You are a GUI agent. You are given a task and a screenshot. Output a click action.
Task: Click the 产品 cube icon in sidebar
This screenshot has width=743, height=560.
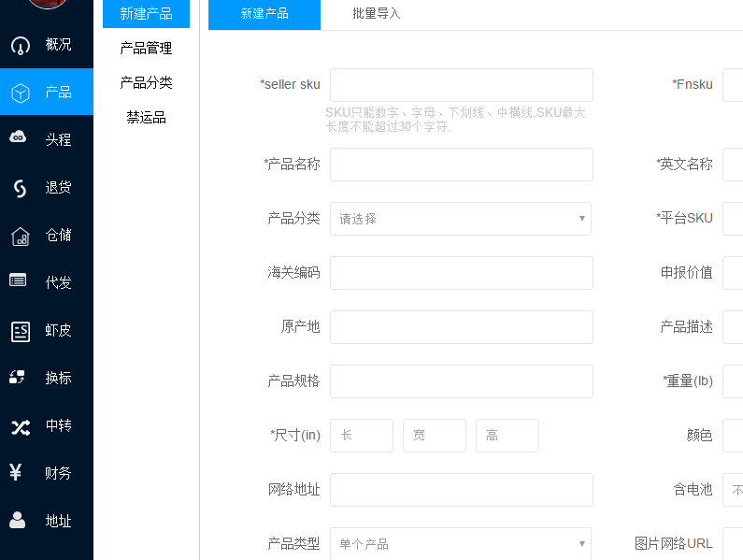21,93
